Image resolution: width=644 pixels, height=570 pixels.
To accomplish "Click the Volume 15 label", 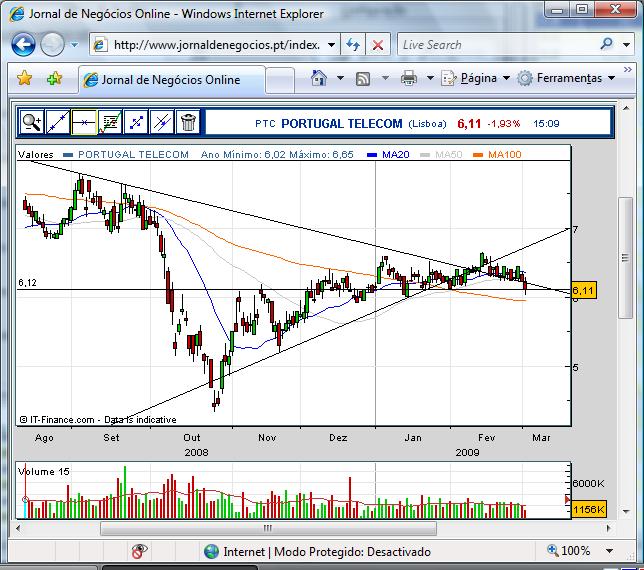I will (x=44, y=471).
